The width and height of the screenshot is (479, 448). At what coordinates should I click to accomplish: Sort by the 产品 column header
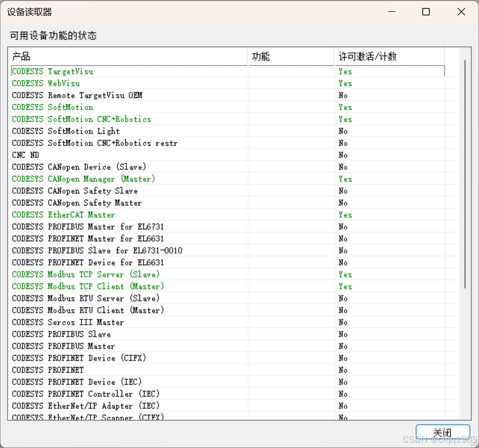[127, 56]
